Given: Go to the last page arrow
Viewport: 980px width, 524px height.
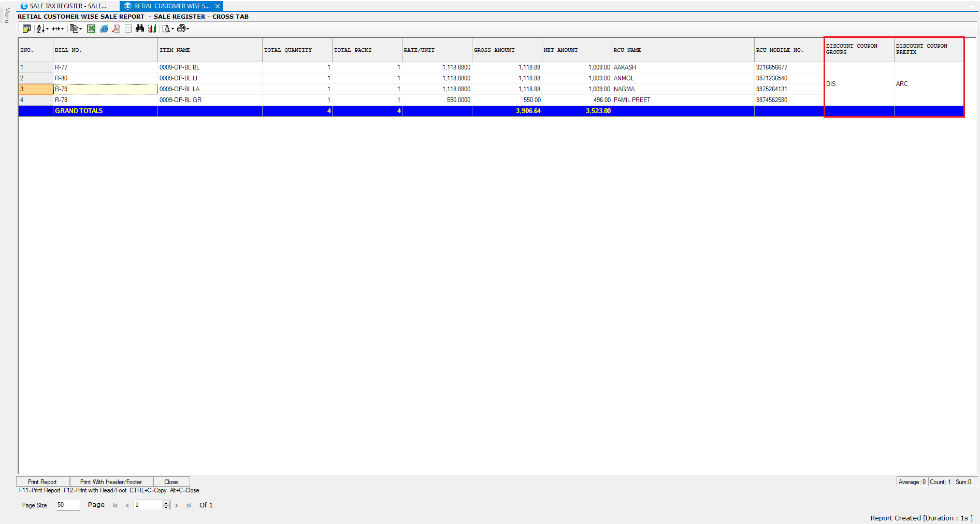Looking at the screenshot, I should click(189, 505).
